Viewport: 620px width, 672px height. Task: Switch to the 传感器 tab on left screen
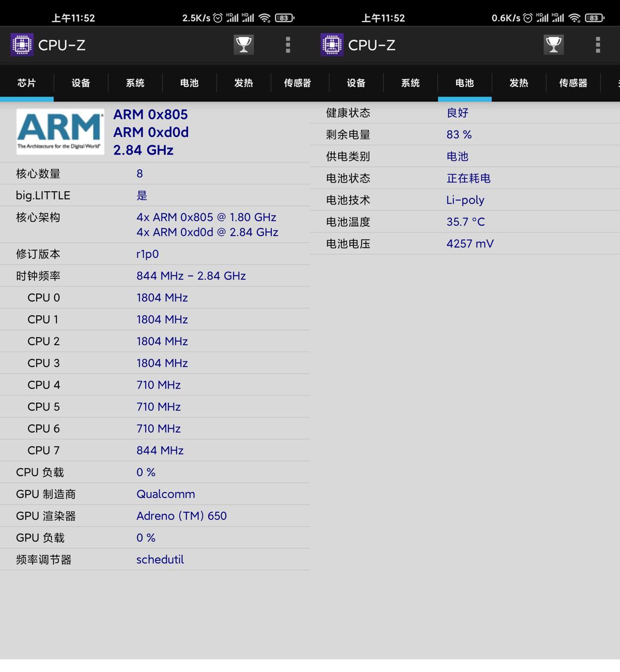298,83
